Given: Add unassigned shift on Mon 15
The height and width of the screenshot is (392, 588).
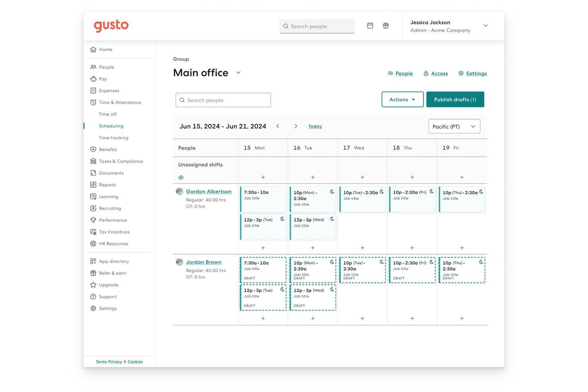Looking at the screenshot, I should [x=263, y=177].
